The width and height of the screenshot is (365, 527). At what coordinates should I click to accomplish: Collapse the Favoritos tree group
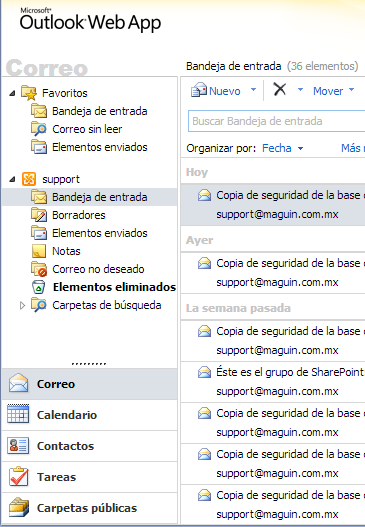tap(12, 93)
